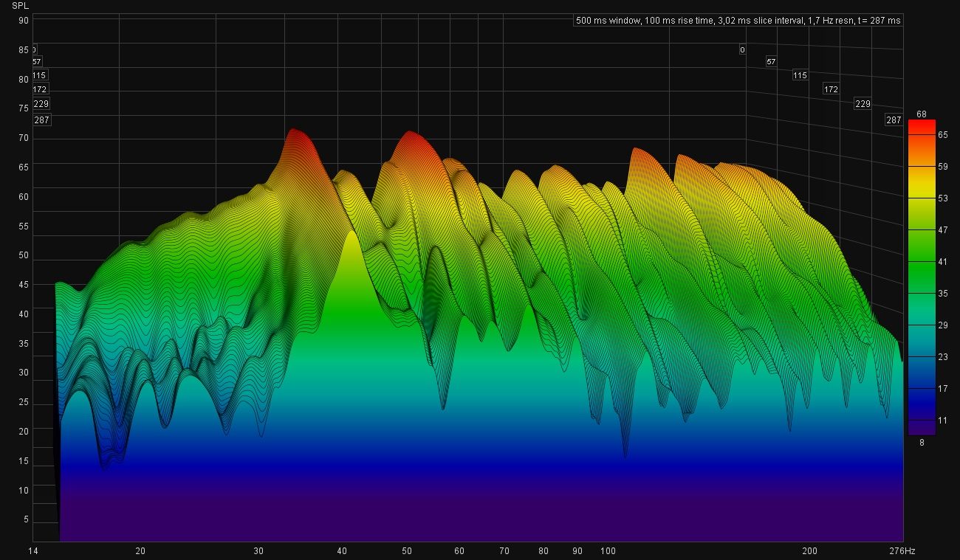Click time label '115' on the right-hand time axis

800,75
